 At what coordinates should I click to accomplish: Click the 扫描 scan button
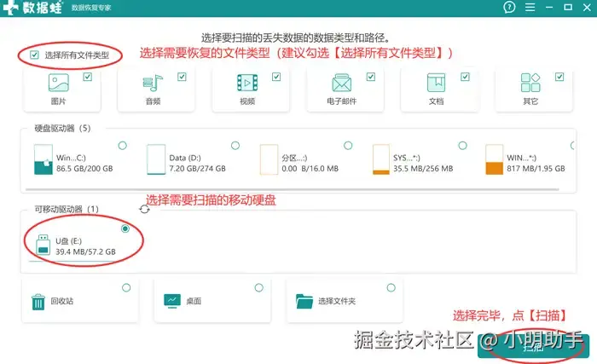(533, 346)
